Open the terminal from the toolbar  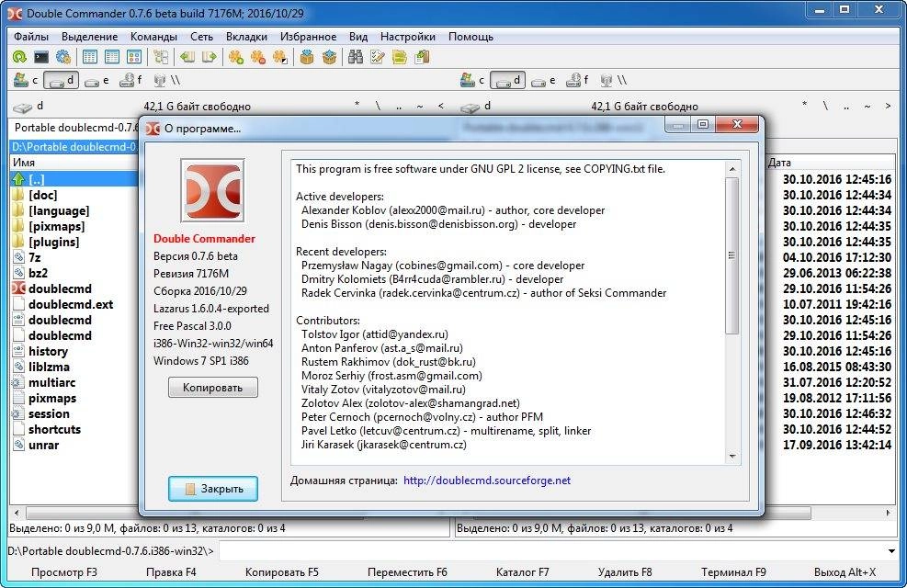(x=41, y=57)
